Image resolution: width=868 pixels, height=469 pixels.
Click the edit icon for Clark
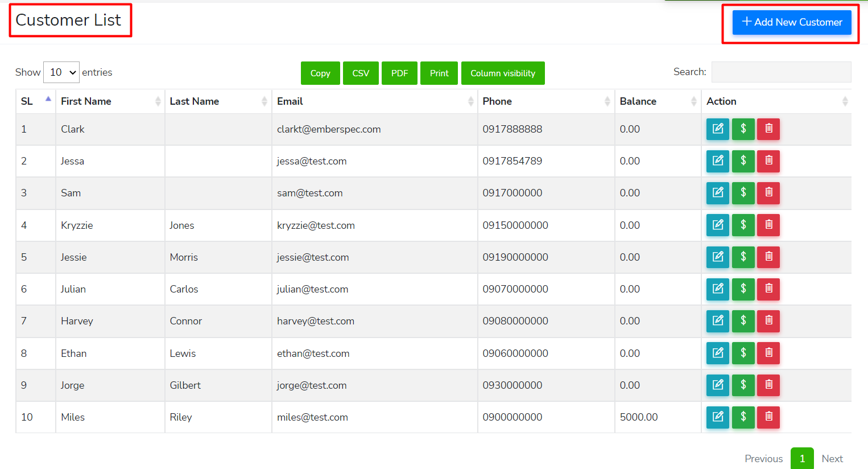point(717,129)
